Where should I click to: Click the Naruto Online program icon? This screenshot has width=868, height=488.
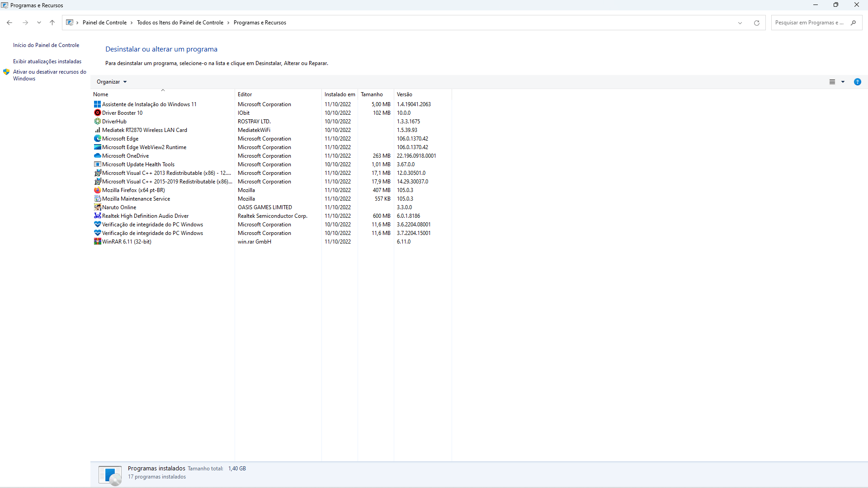pos(97,207)
